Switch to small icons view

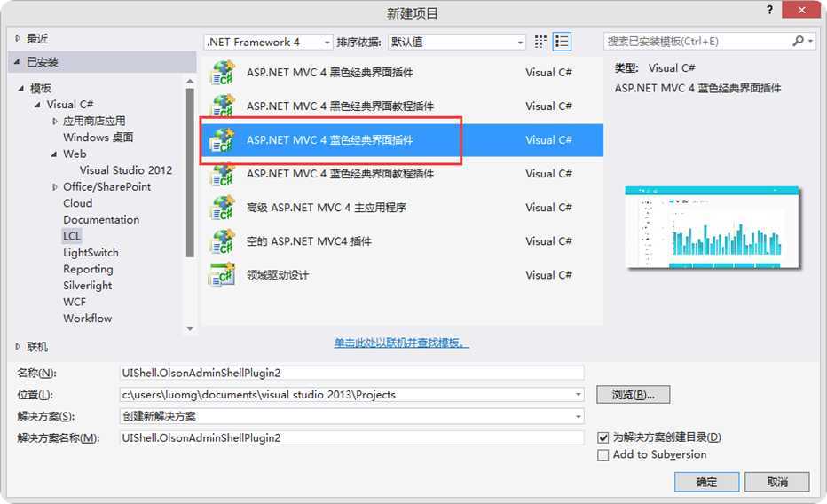541,42
